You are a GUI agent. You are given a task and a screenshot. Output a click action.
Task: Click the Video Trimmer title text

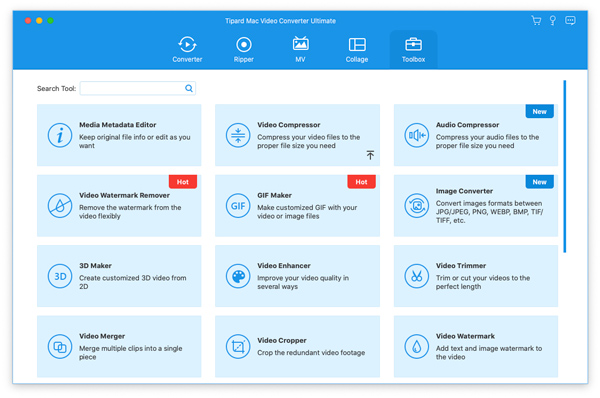pos(461,266)
